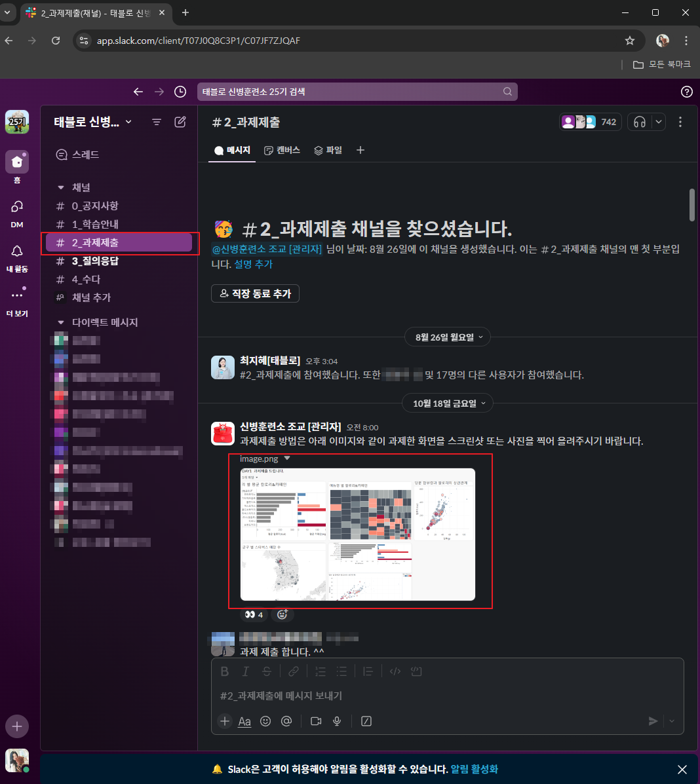Add a reaction to the image message
The image size is (700, 784).
pos(282,614)
